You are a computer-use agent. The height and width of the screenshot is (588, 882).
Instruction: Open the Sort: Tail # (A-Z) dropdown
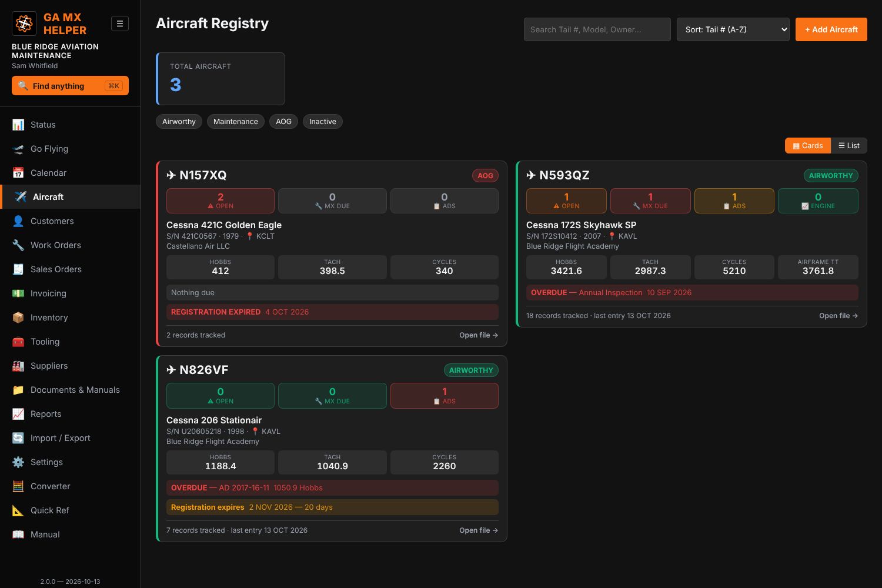(733, 29)
